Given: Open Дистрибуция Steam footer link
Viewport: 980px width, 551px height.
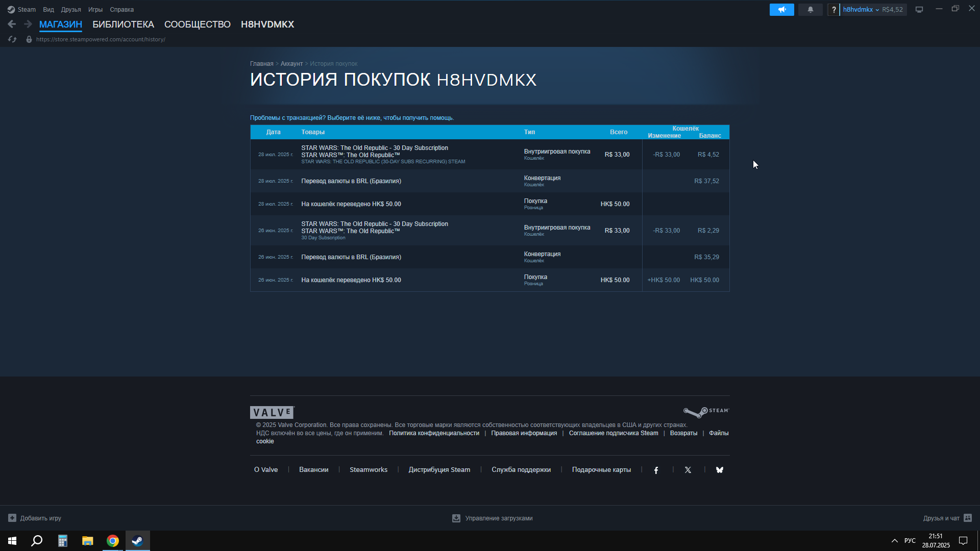Looking at the screenshot, I should (439, 470).
